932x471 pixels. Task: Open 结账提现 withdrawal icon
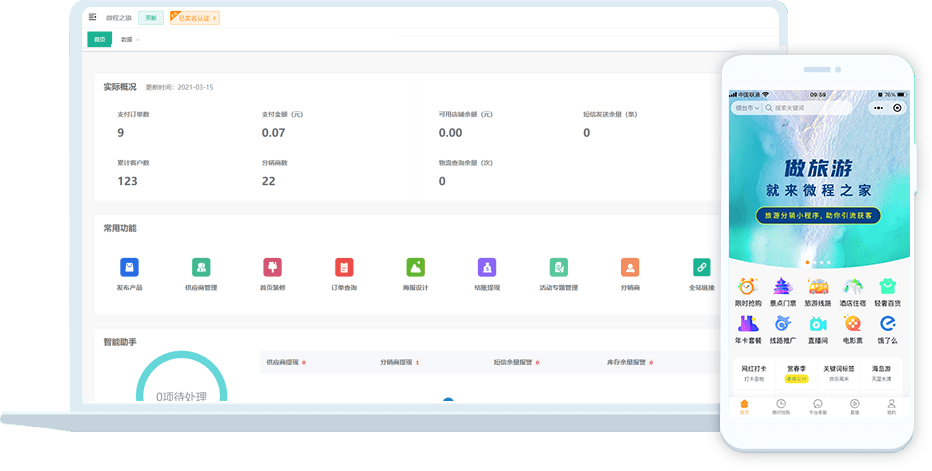487,267
